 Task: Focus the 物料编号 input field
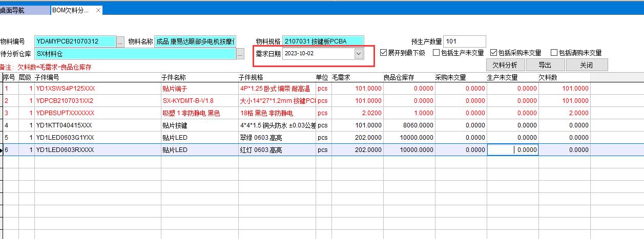(75, 41)
